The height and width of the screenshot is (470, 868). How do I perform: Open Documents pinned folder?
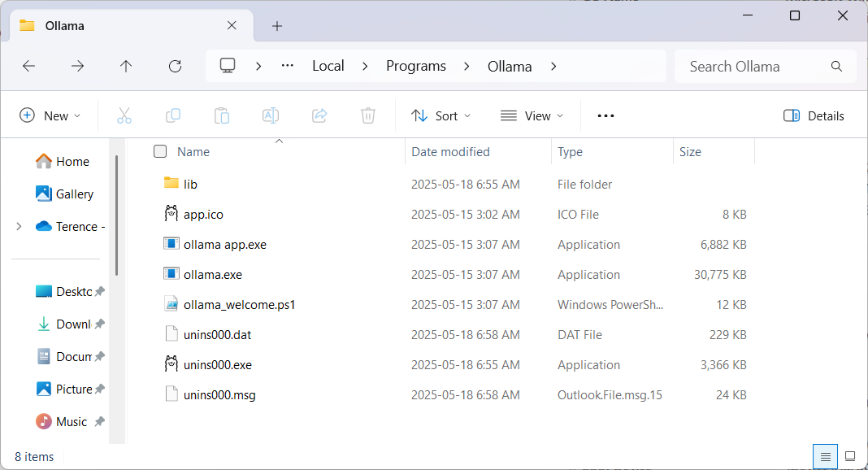coord(70,356)
